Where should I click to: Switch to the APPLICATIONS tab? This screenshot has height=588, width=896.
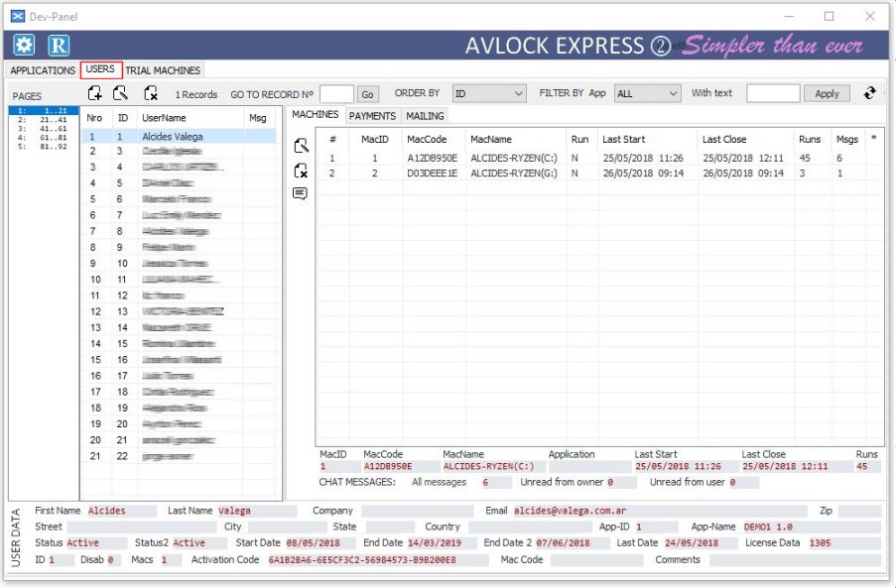43,70
